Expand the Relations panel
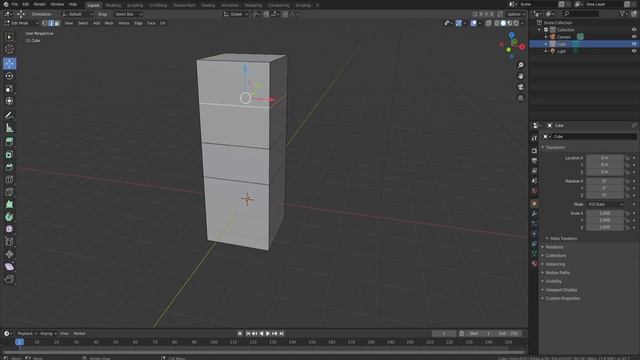This screenshot has height=360, width=640. pyautogui.click(x=554, y=247)
